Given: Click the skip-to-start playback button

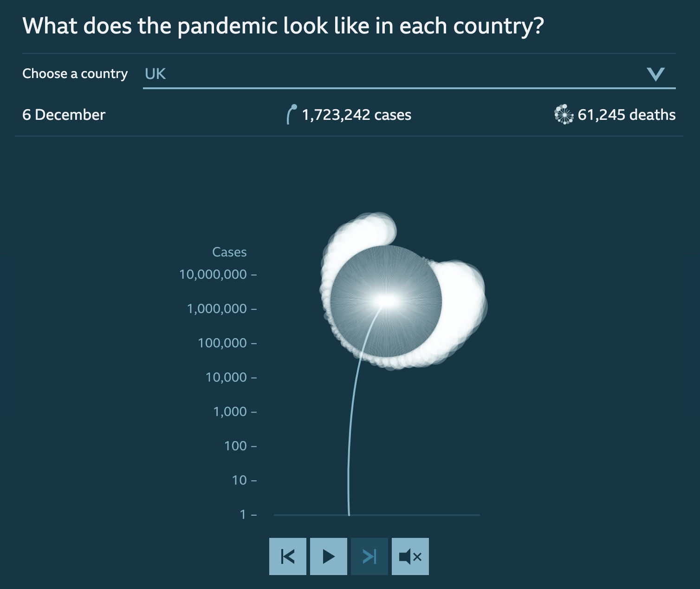Looking at the screenshot, I should [288, 556].
